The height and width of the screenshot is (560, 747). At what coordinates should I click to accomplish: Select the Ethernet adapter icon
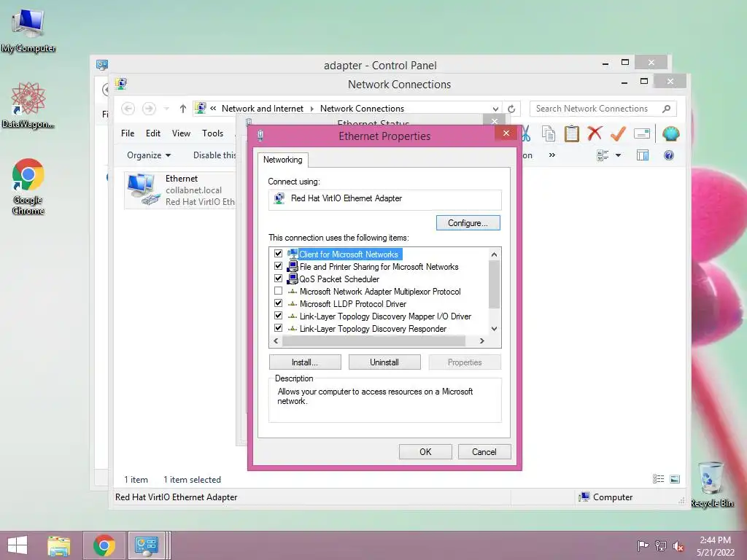pyautogui.click(x=142, y=189)
